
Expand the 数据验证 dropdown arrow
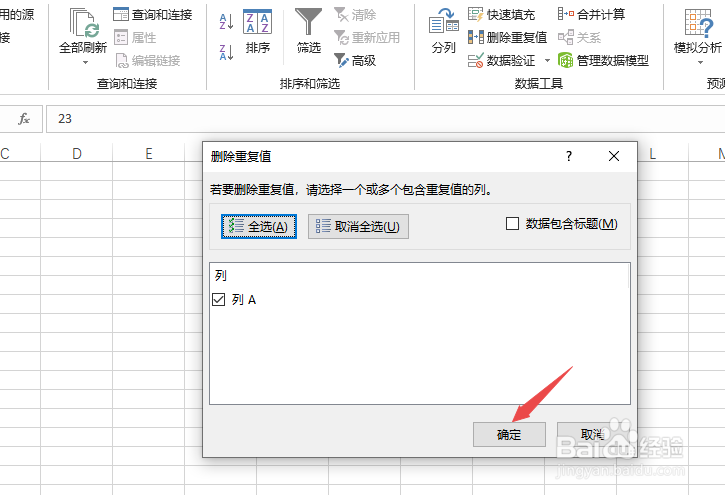click(x=547, y=61)
